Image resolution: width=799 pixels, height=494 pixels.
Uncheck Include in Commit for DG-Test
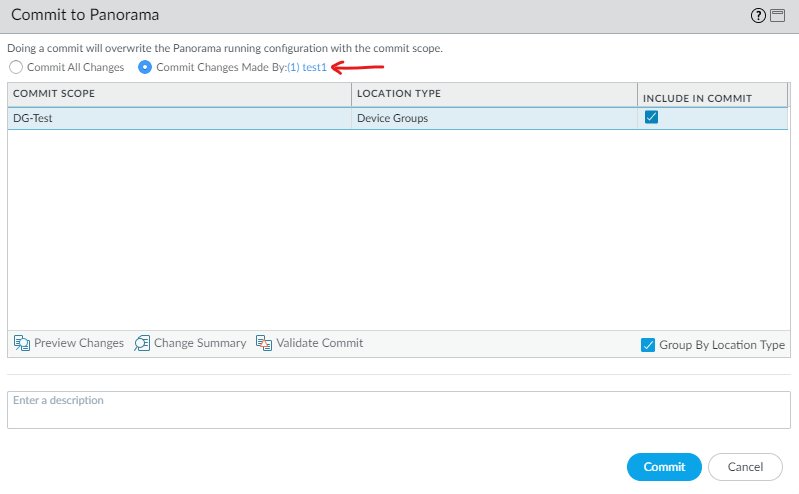point(651,117)
